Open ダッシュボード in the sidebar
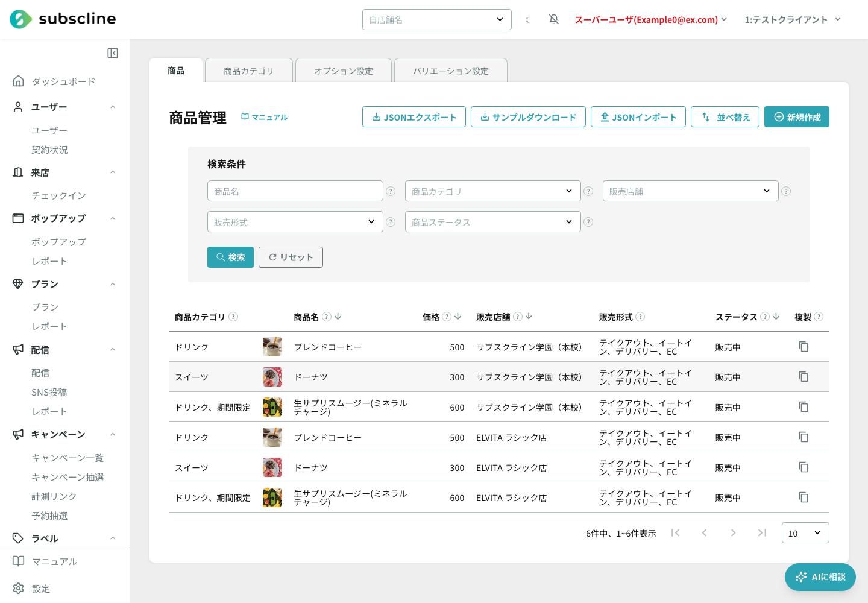Image resolution: width=868 pixels, height=603 pixels. click(63, 81)
